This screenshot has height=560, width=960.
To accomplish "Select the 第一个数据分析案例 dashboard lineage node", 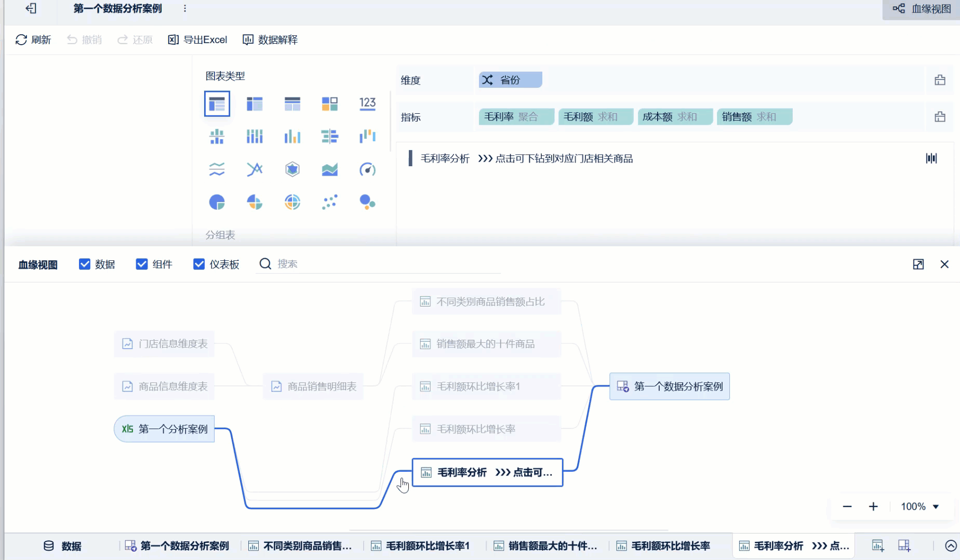I will click(x=670, y=386).
